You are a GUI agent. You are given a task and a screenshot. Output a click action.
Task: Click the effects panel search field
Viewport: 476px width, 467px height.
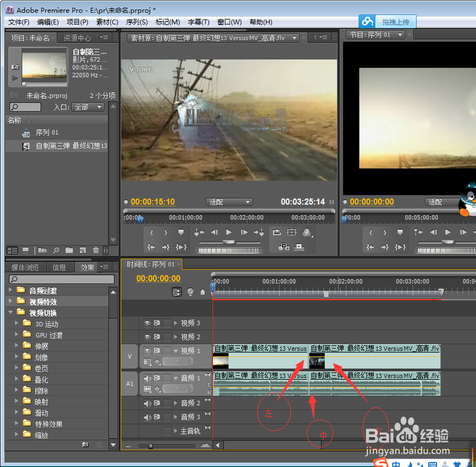(x=62, y=279)
